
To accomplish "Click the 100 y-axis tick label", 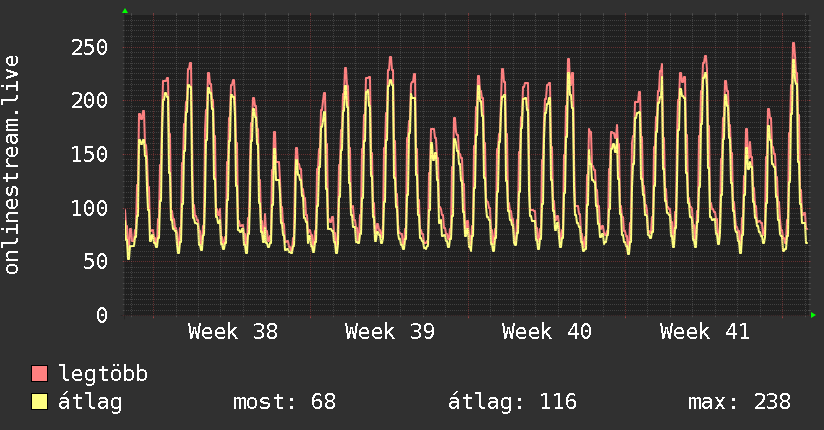I will point(90,208).
